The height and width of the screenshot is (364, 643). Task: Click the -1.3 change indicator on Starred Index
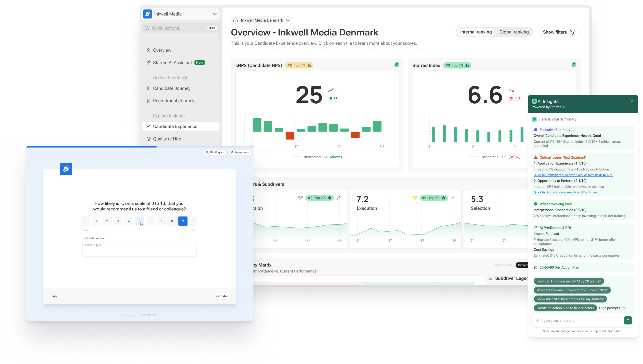(x=515, y=98)
